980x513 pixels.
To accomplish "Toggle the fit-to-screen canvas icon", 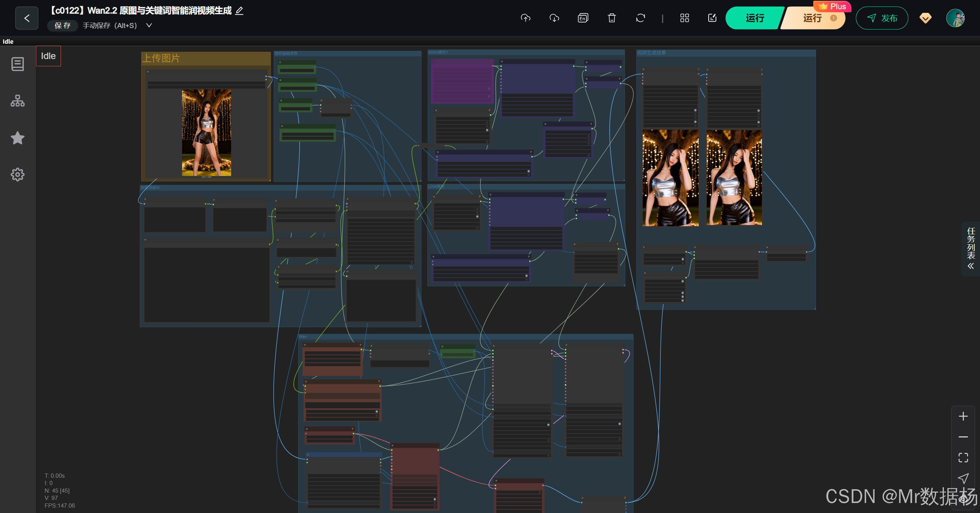I will pyautogui.click(x=963, y=457).
